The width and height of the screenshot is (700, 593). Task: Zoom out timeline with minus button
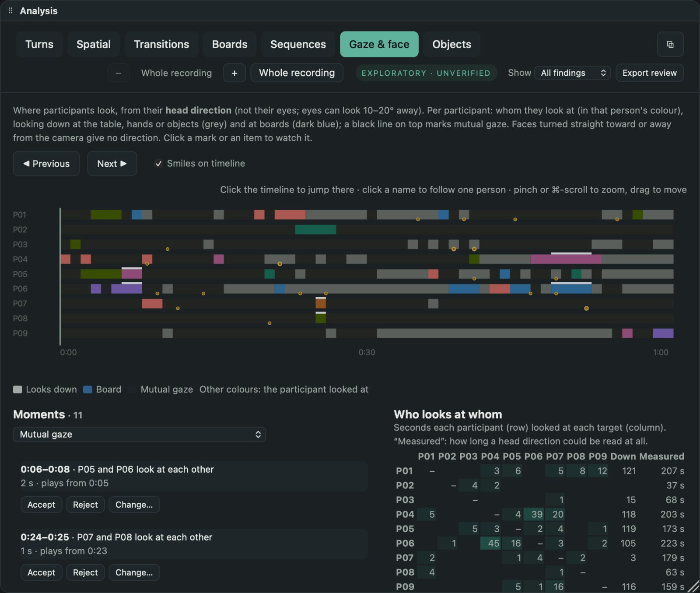tap(118, 73)
